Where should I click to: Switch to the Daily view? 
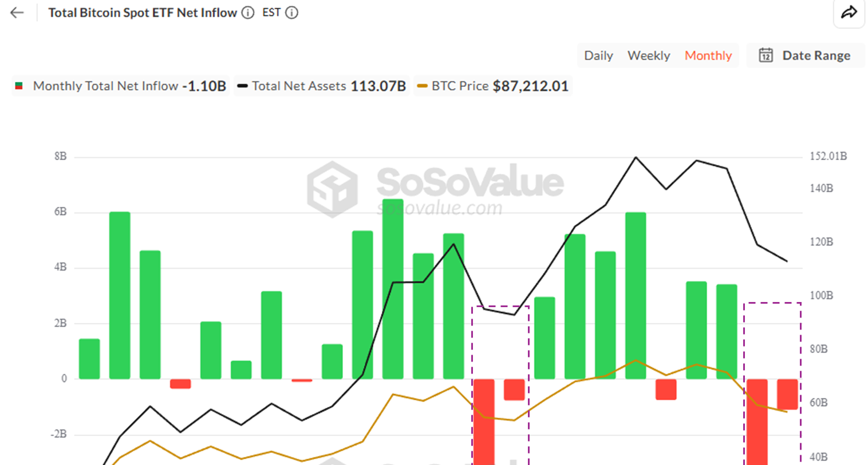point(598,55)
